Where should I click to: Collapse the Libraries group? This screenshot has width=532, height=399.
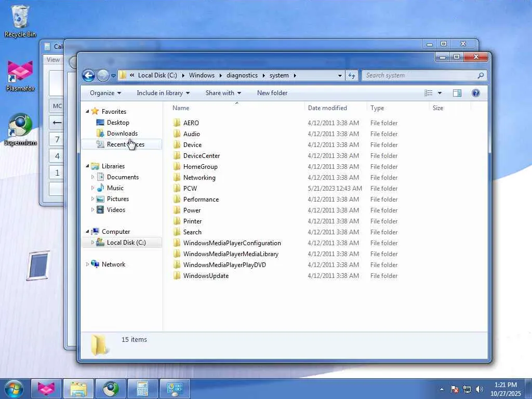(87, 166)
